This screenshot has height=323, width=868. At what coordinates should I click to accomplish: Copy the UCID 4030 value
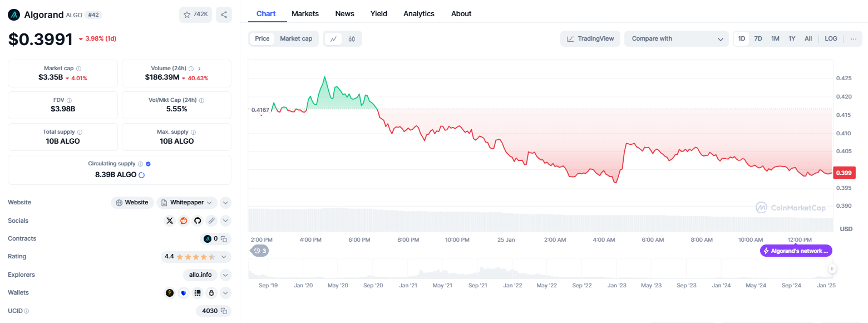tap(224, 311)
